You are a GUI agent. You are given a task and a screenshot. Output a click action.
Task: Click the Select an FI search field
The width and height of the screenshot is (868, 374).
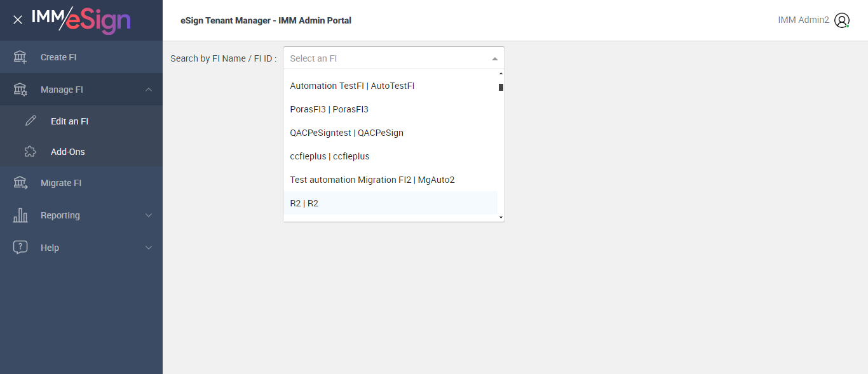(x=388, y=58)
